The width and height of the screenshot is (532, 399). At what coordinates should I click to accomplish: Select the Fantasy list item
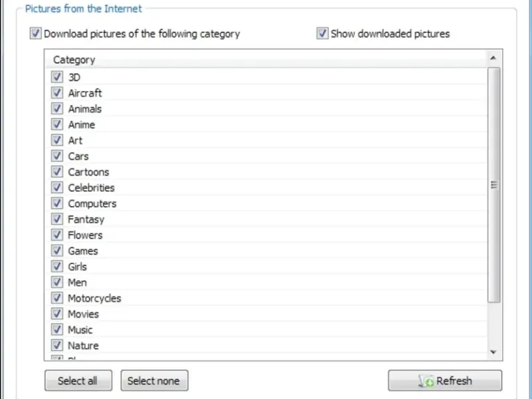click(86, 219)
